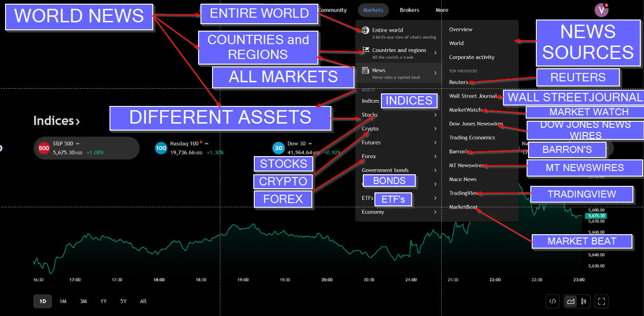The height and width of the screenshot is (316, 644).
Task: Open the Trading Economics news provider link
Action: point(472,138)
